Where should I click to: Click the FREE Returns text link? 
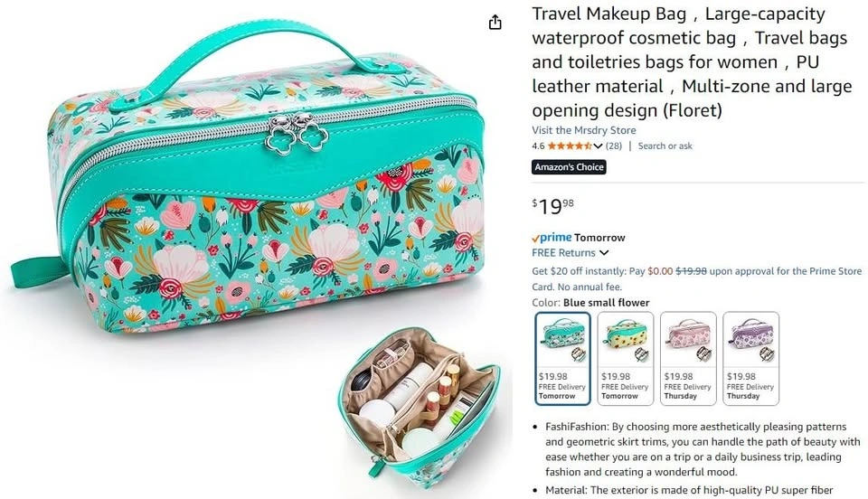[x=563, y=253]
